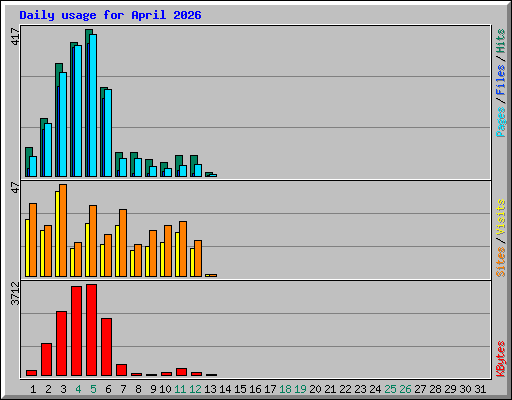Image resolution: width=512 pixels, height=400 pixels.
Task: Click the orange sites bar for day 3
Action: tap(63, 230)
